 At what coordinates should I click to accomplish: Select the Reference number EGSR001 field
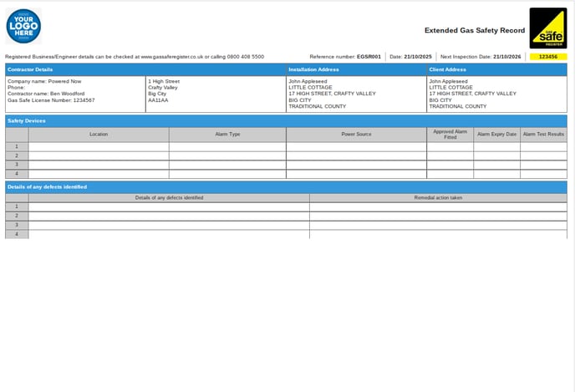click(345, 57)
